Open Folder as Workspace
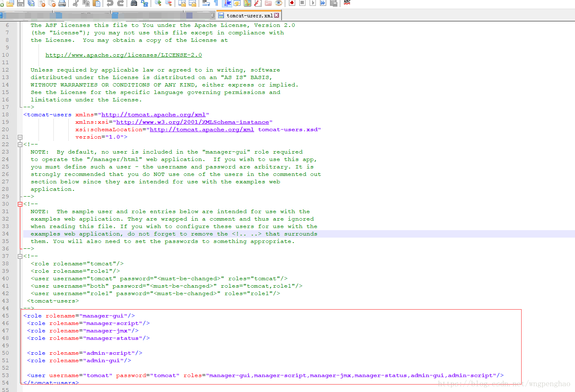 click(268, 3)
